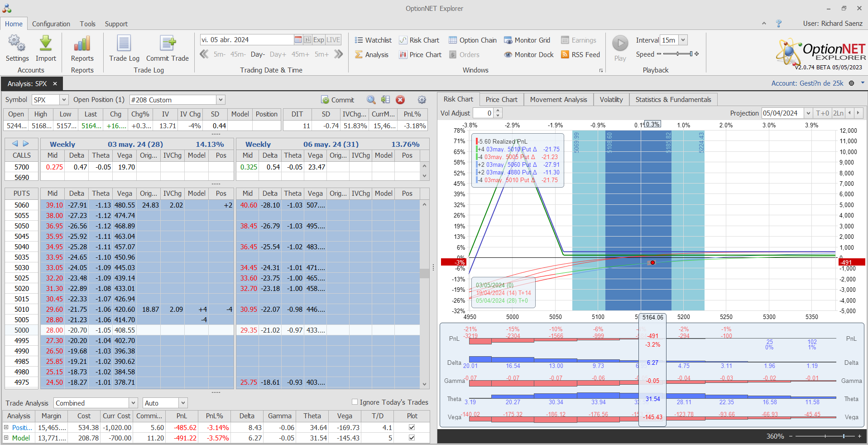Open the RSS Feed window
The image size is (868, 445).
(x=580, y=55)
